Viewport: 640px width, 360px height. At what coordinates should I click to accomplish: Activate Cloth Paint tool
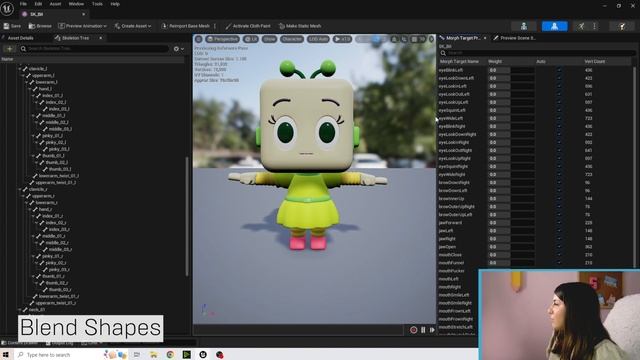(248, 26)
